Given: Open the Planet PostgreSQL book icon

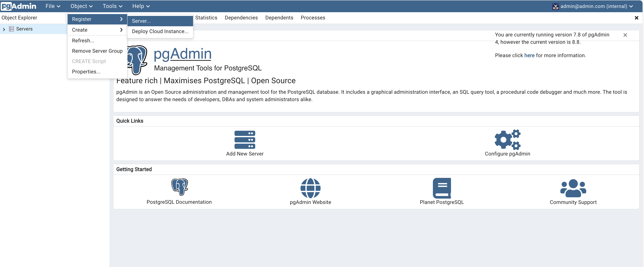Looking at the screenshot, I should coord(442,188).
